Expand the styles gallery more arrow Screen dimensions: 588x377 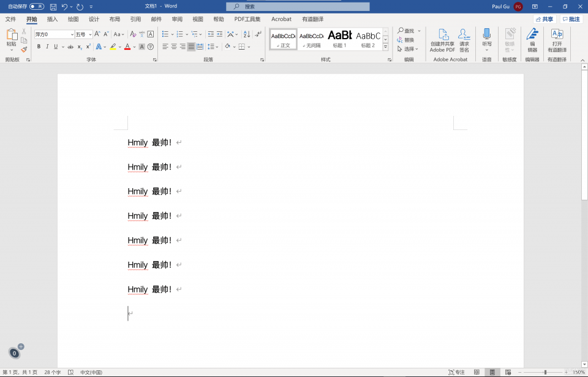coord(385,47)
